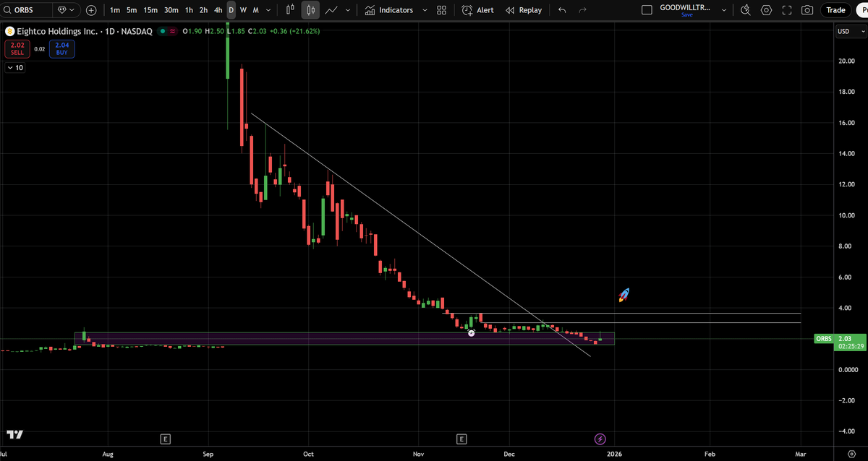Click the blue Save link under layout name
This screenshot has width=868, height=461.
click(686, 15)
